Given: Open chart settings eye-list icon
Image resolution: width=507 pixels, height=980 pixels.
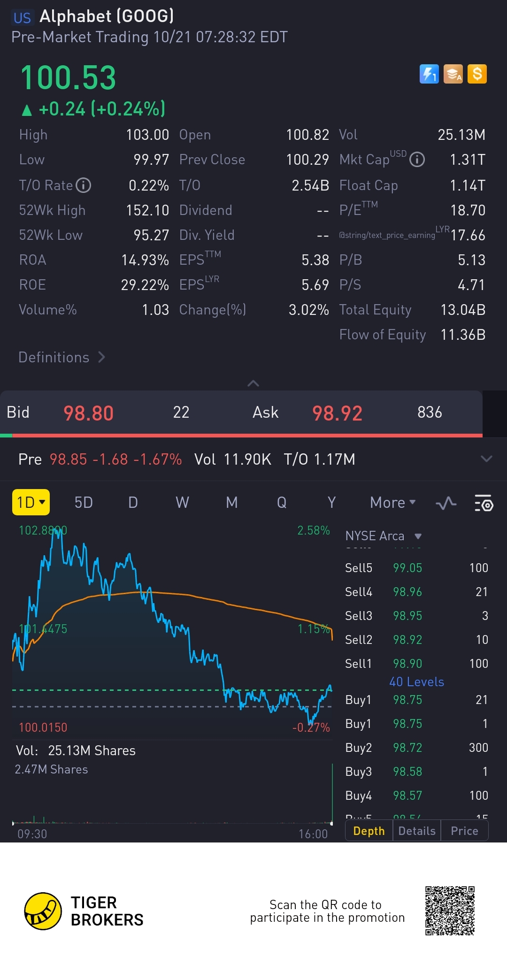Looking at the screenshot, I should [x=484, y=503].
